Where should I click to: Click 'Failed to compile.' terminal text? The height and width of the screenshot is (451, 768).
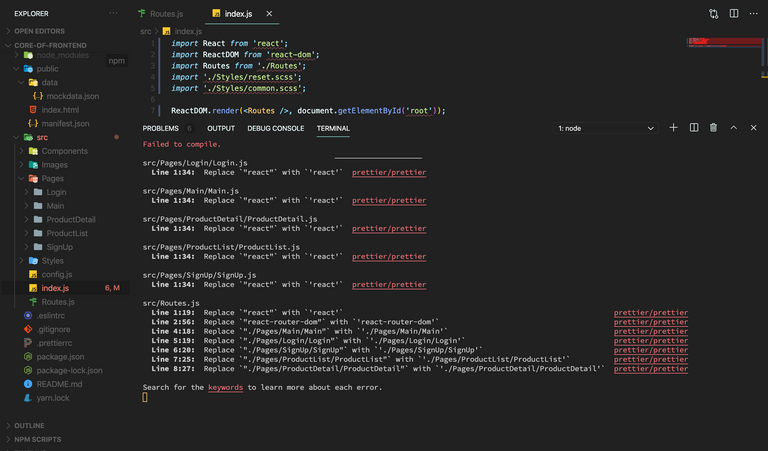(182, 144)
